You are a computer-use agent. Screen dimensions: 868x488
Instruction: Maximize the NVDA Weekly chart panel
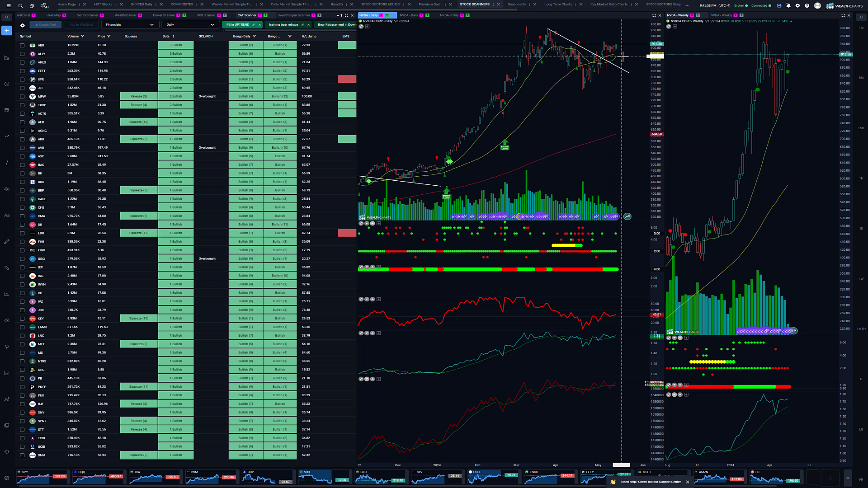click(x=843, y=15)
